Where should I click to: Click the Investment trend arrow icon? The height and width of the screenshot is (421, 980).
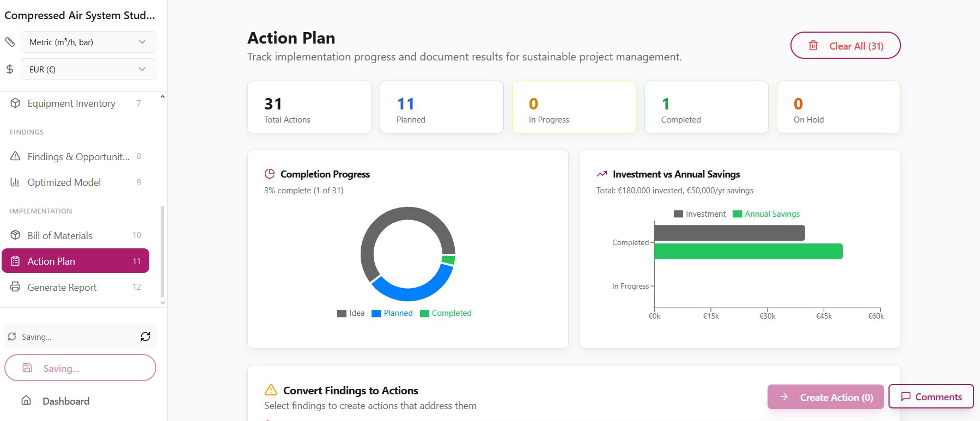(x=602, y=174)
